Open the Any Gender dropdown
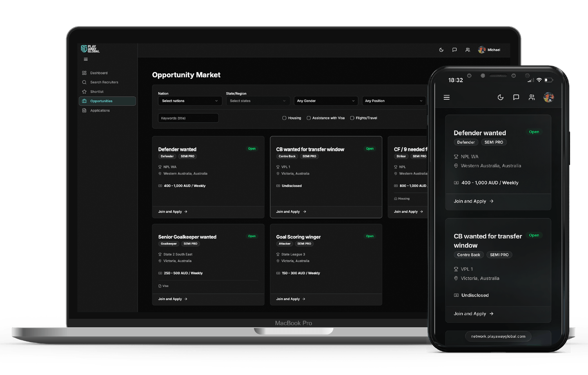Screen dimensions: 588x375 pyautogui.click(x=326, y=101)
